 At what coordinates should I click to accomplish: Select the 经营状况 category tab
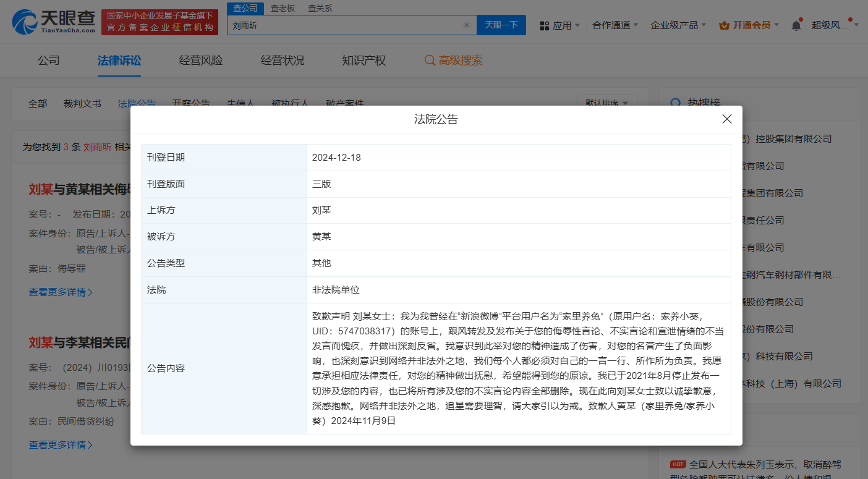click(x=283, y=61)
